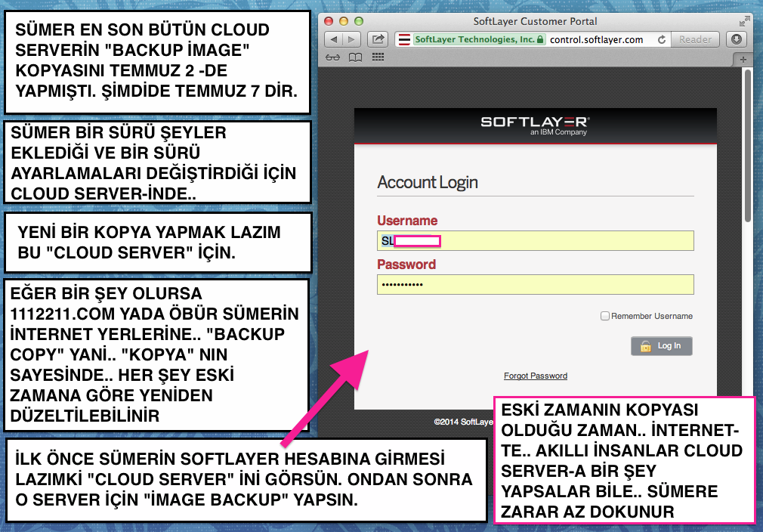The width and height of the screenshot is (763, 532).
Task: Focus the Password input field
Action: (536, 285)
